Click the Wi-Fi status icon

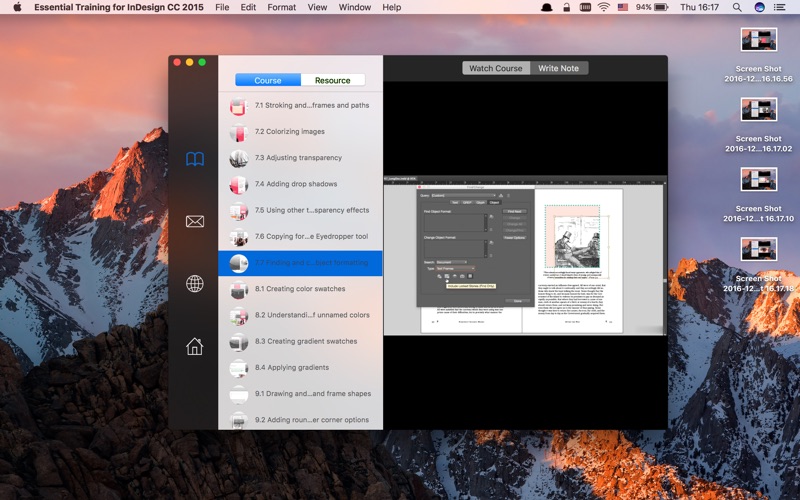(x=604, y=7)
